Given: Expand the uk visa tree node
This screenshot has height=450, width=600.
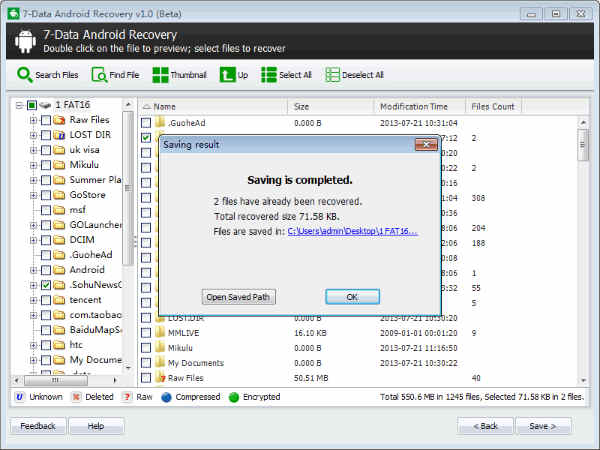Looking at the screenshot, I should [x=33, y=150].
